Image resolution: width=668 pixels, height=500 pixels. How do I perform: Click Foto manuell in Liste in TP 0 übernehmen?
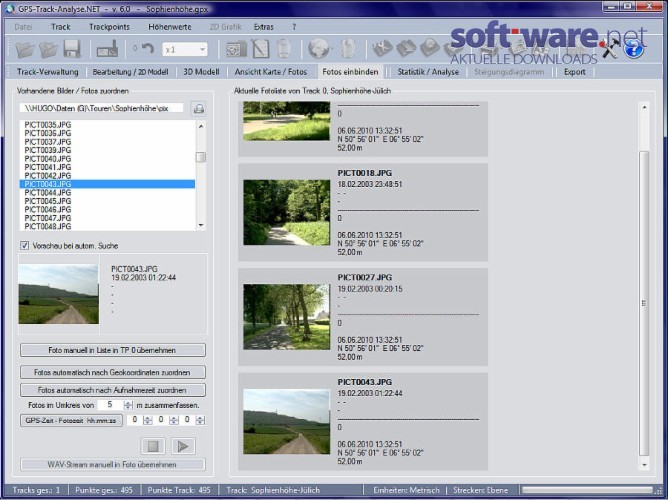click(x=113, y=350)
